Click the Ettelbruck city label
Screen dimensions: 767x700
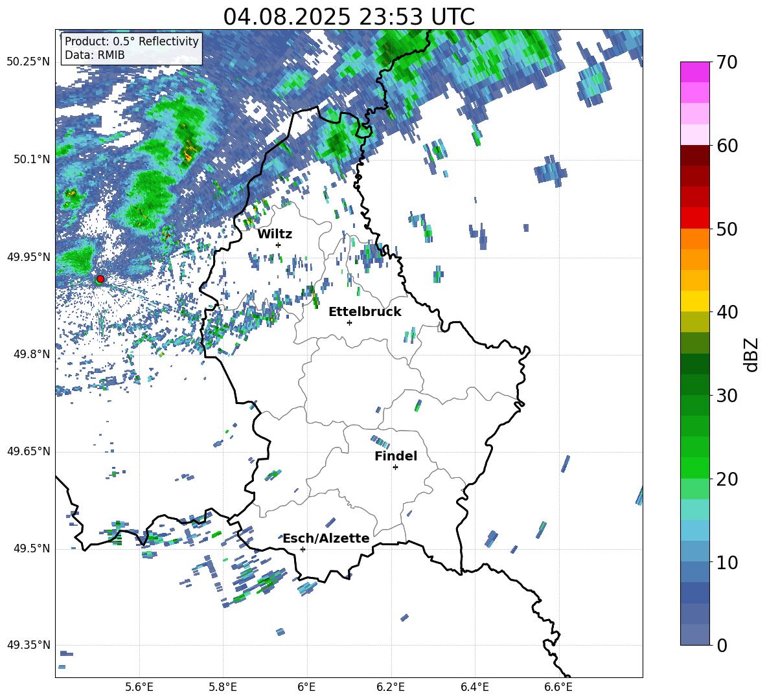[x=365, y=312]
